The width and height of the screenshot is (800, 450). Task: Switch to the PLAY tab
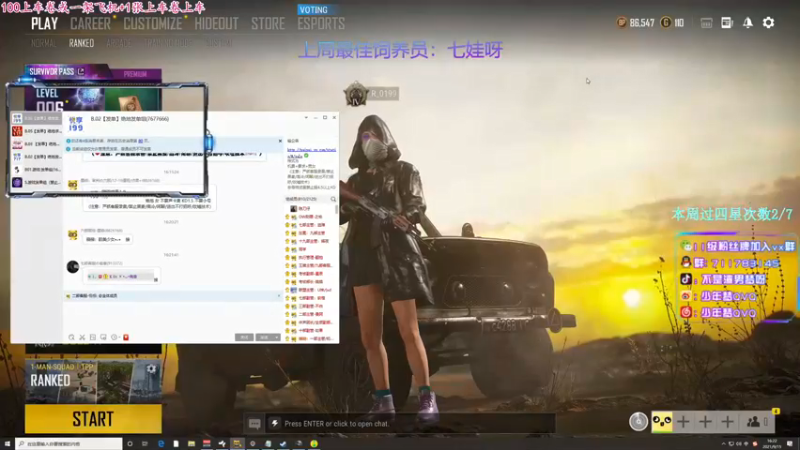[44, 24]
